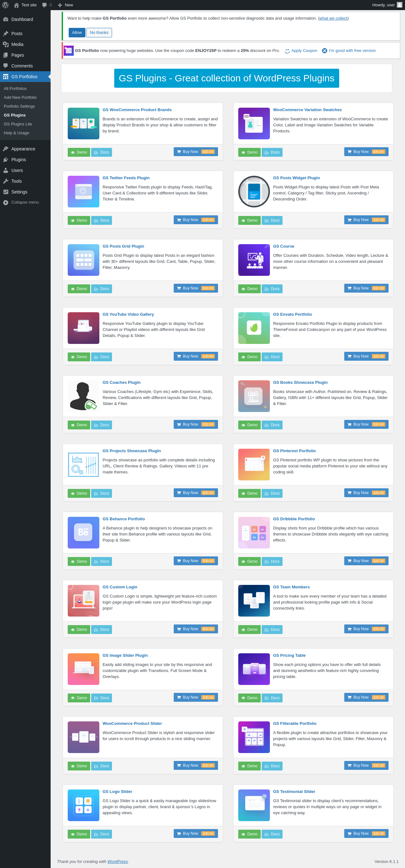Click the Tools wrench icon
The image size is (405, 868).
(6, 181)
